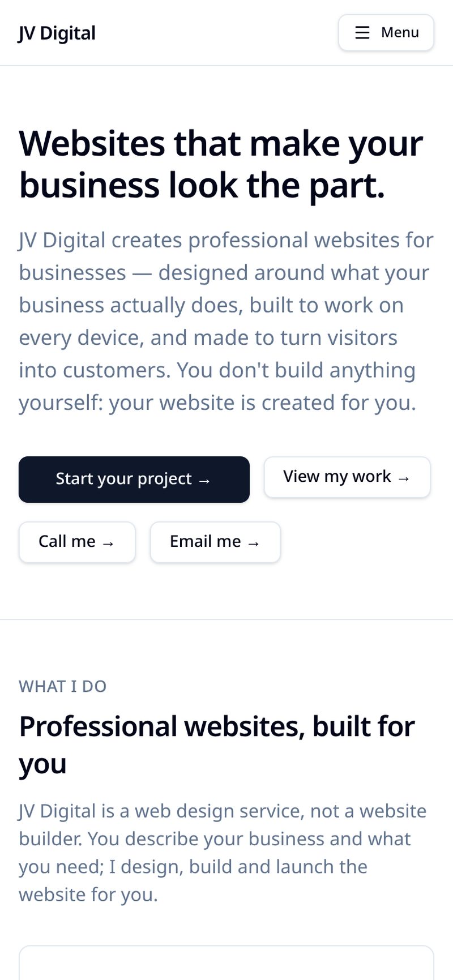
Task: Click the 'Professional websites, built for you' heading
Action: 217,744
